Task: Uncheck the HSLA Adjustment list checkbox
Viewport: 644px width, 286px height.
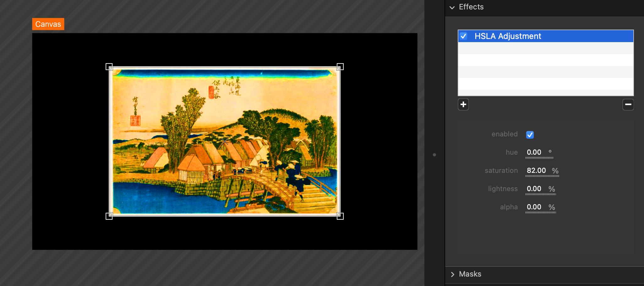Action: [463, 36]
